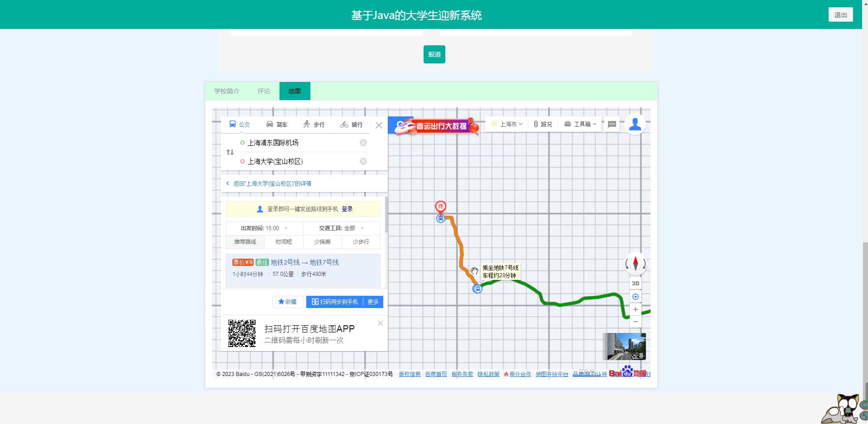Open the 版权信息 link

pyautogui.click(x=410, y=374)
